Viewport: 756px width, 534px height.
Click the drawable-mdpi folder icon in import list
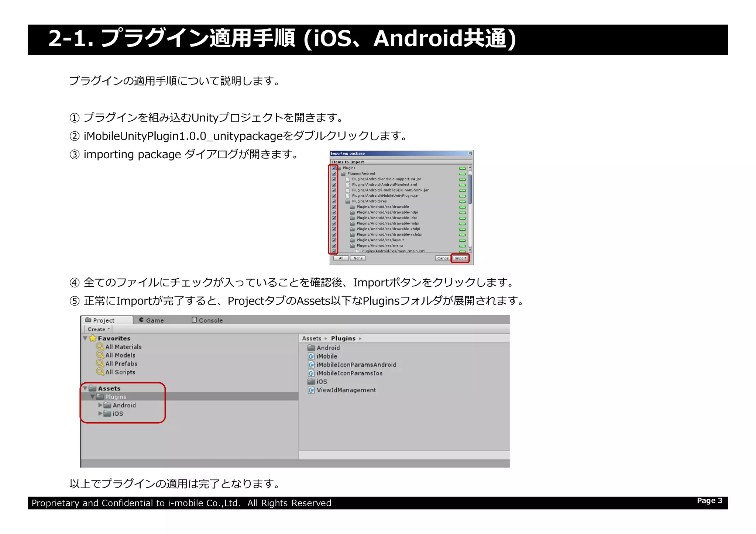point(353,224)
